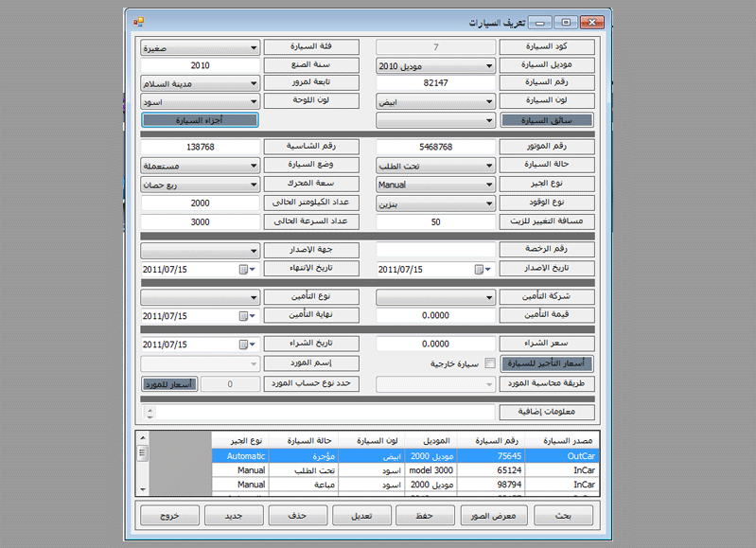This screenshot has height=548, width=756.
Task: Click the grid scrollbar down arrow
Action: click(x=143, y=489)
